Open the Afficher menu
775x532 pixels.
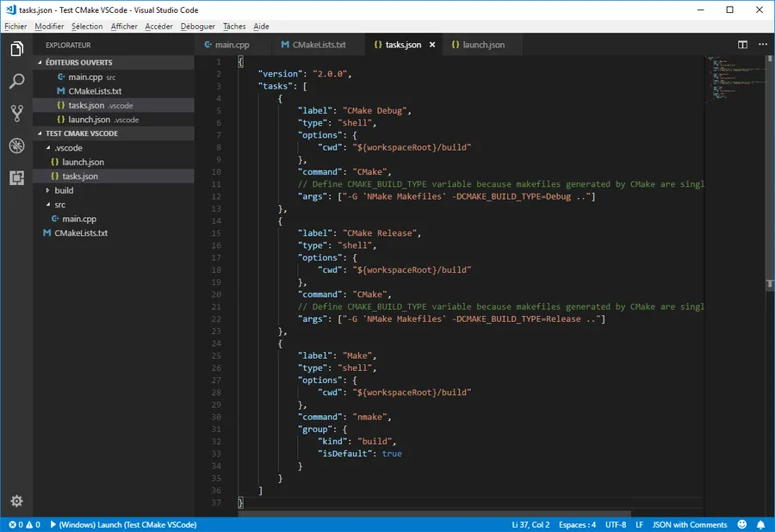pos(124,26)
